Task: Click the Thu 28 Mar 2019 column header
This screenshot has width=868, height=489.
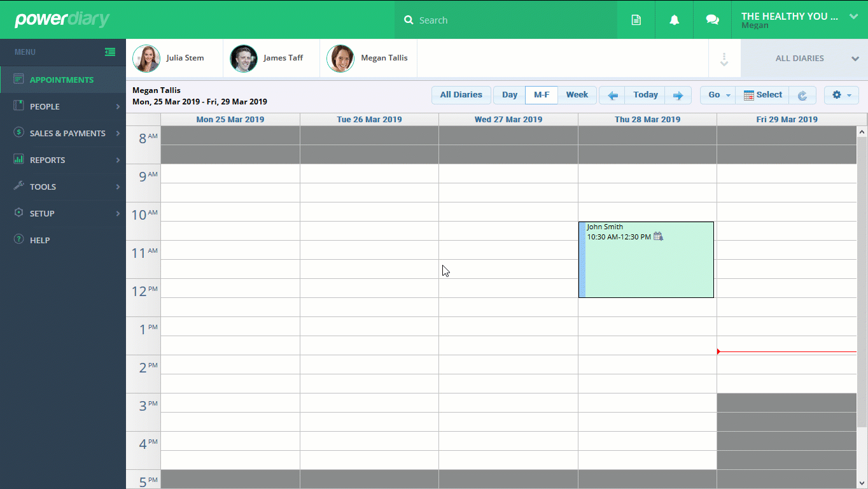Action: point(647,120)
